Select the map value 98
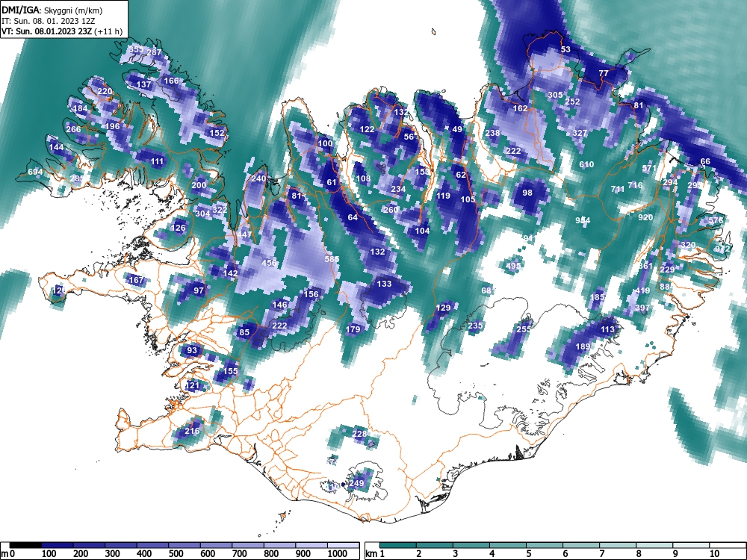747x560 pixels. [x=527, y=193]
